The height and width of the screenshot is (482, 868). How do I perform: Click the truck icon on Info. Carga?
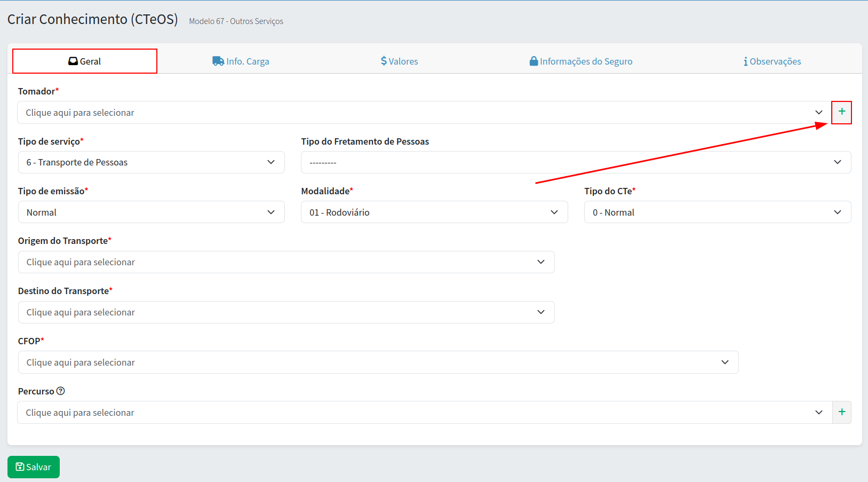pyautogui.click(x=218, y=61)
